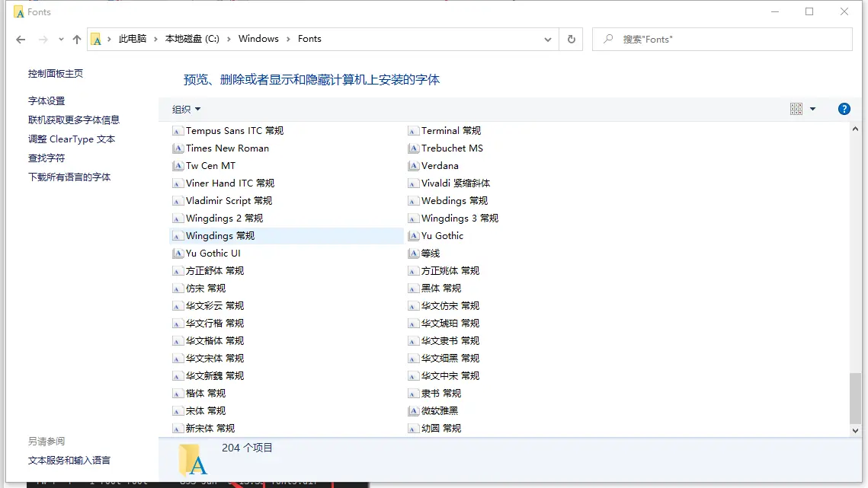Click the Refresh button beside address bar
Screen dimensions: 868x488
[x=571, y=40]
